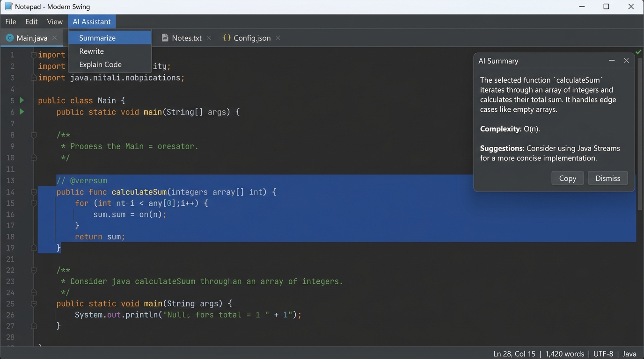Click the Config.json braces icon
Viewport: 644px width, 359px height.
[x=227, y=38]
